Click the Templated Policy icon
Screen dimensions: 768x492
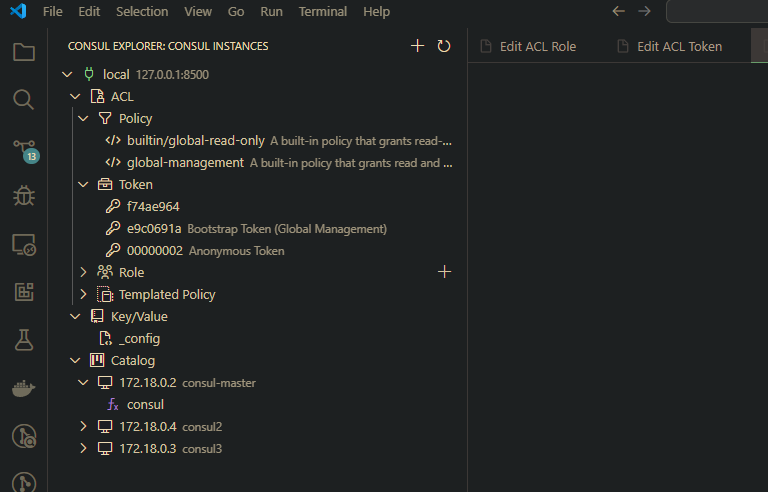105,294
